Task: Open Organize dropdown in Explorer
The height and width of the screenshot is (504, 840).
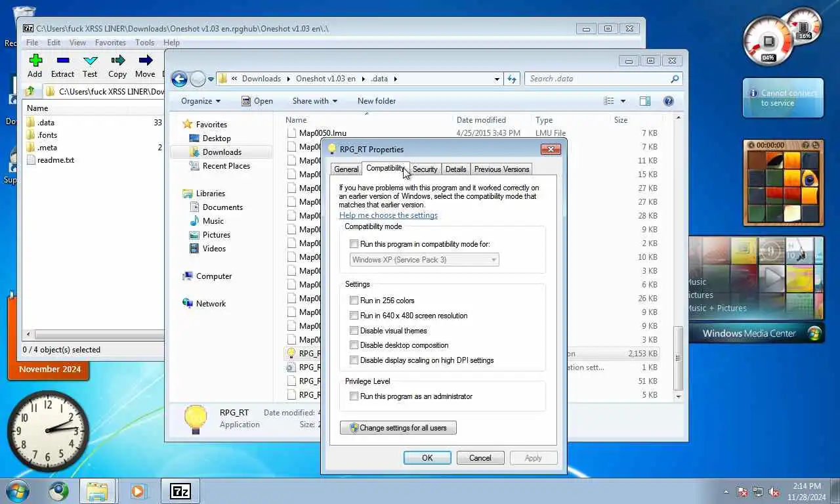Action: coord(201,101)
